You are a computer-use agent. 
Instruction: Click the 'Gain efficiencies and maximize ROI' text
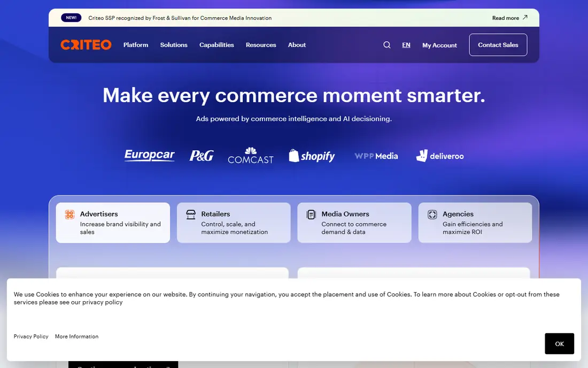[473, 228]
